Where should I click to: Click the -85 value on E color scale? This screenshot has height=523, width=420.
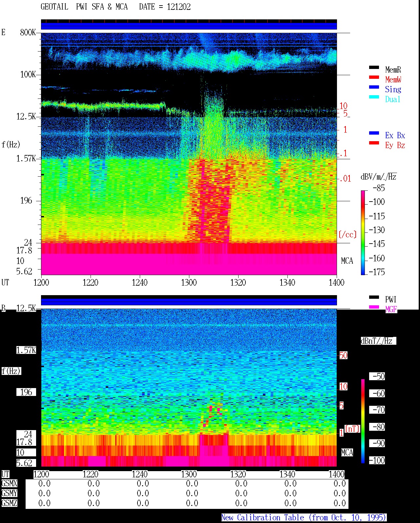pyautogui.click(x=379, y=188)
